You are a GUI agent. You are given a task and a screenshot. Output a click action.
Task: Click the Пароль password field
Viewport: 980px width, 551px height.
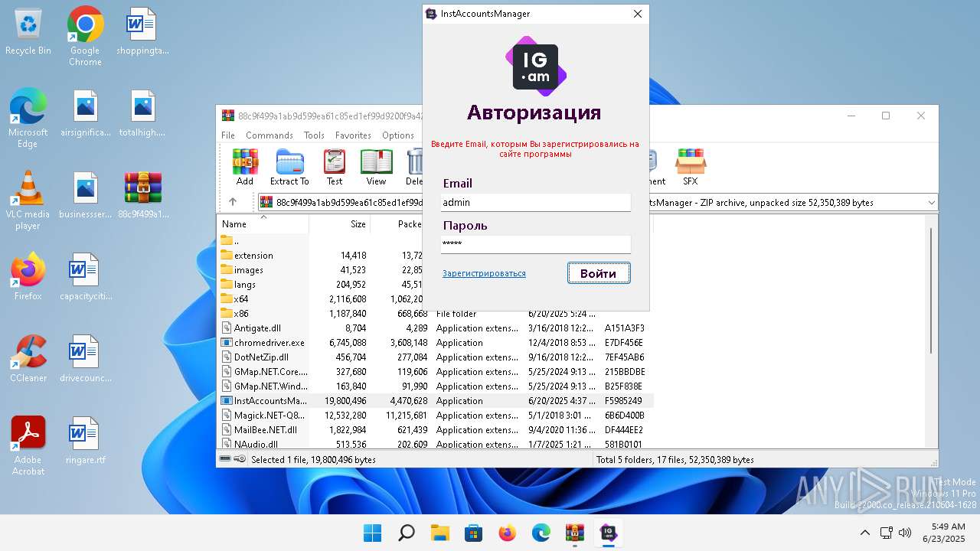(x=536, y=244)
